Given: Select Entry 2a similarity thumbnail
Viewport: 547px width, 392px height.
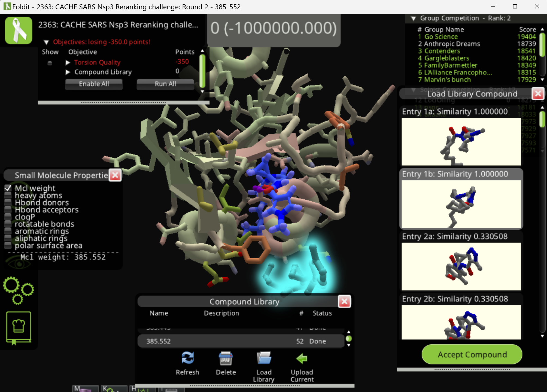Looking at the screenshot, I should (x=461, y=266).
